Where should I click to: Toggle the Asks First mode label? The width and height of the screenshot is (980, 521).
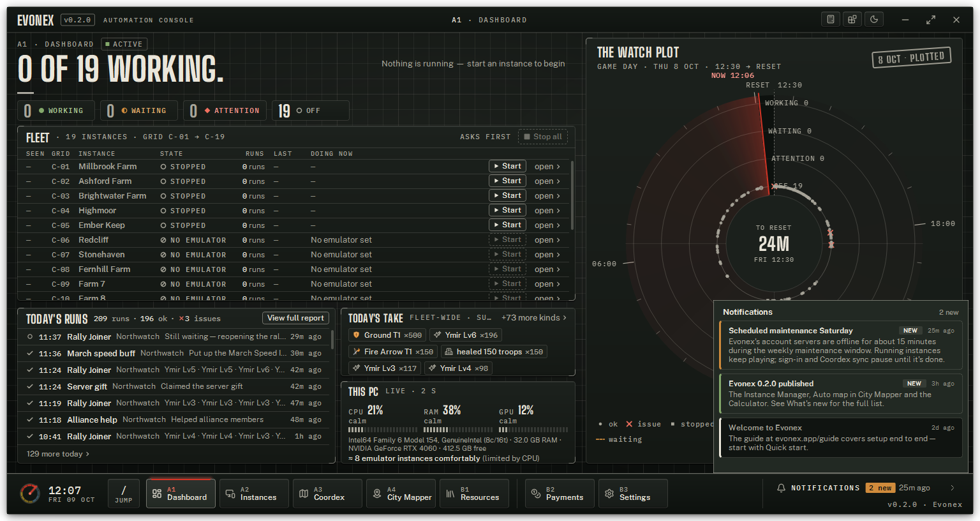point(485,137)
